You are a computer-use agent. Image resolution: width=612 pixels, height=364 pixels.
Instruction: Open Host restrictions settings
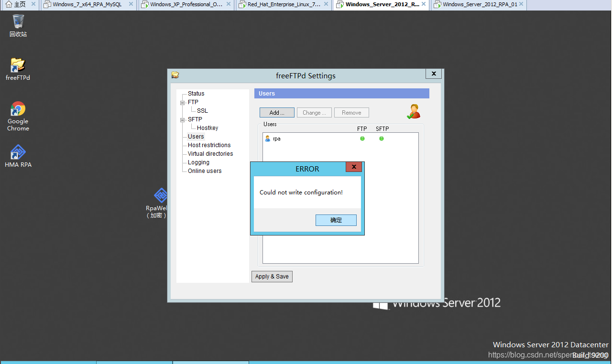click(x=209, y=145)
